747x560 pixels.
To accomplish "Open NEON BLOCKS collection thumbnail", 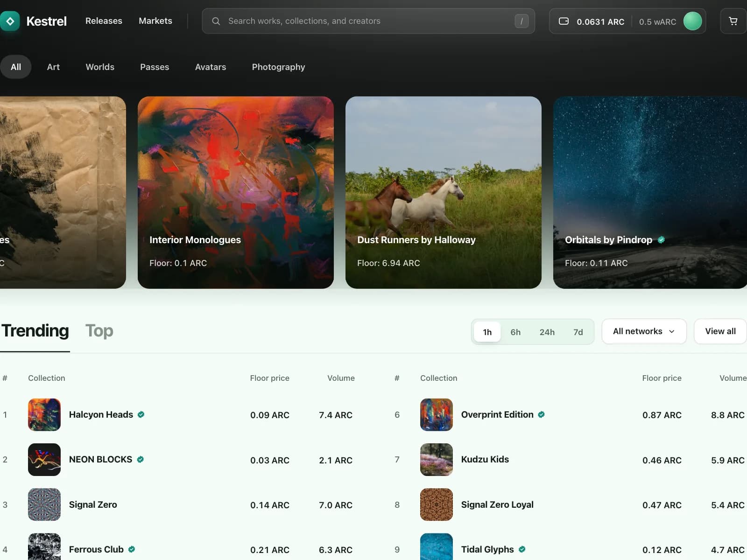I will coord(44,460).
